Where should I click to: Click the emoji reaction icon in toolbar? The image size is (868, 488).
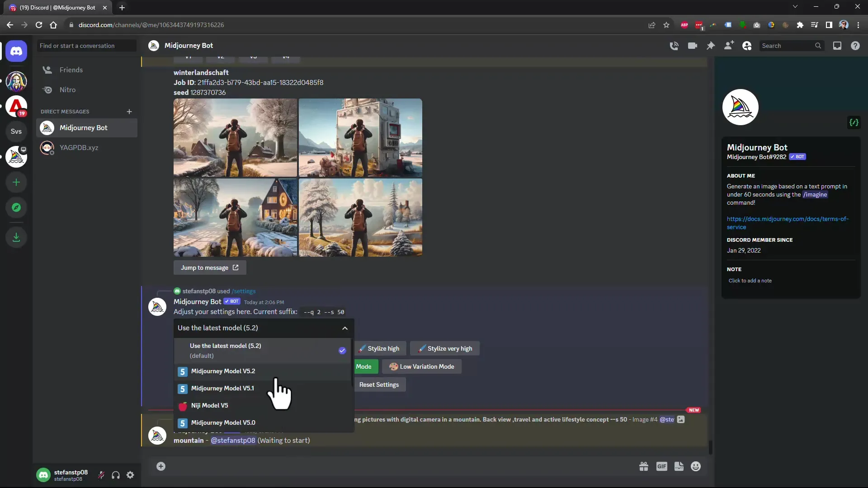pos(697,467)
